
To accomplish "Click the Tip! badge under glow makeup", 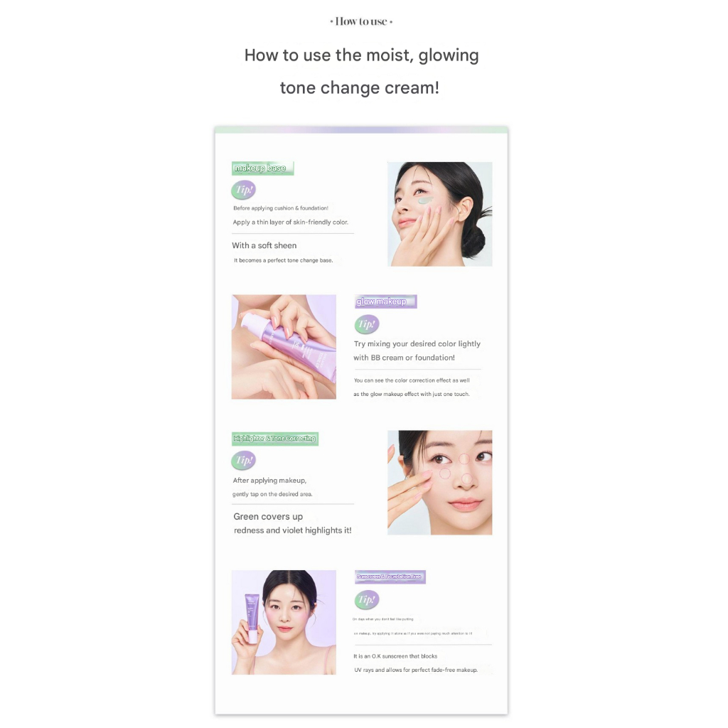I will [x=367, y=324].
